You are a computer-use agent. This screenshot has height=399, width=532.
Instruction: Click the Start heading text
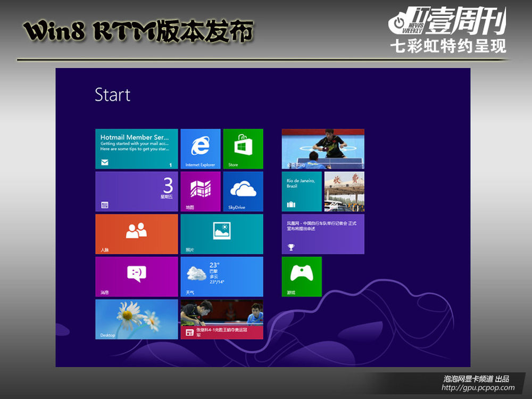112,95
